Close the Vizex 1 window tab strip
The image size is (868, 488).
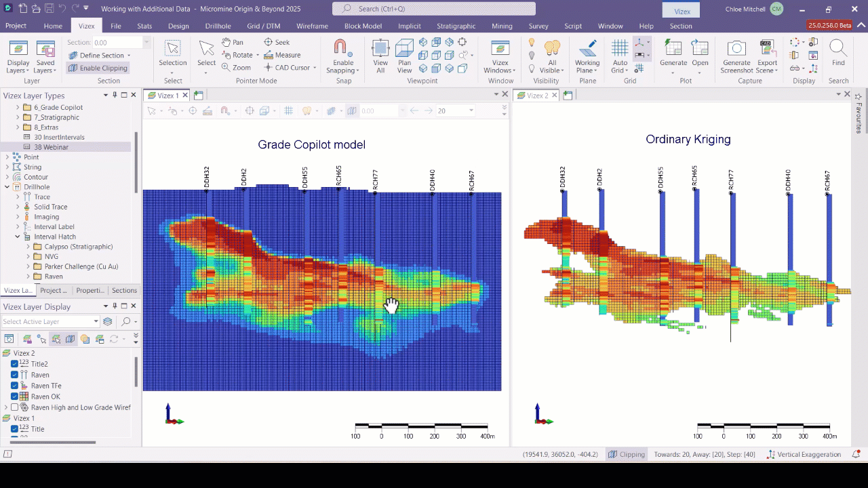[505, 94]
